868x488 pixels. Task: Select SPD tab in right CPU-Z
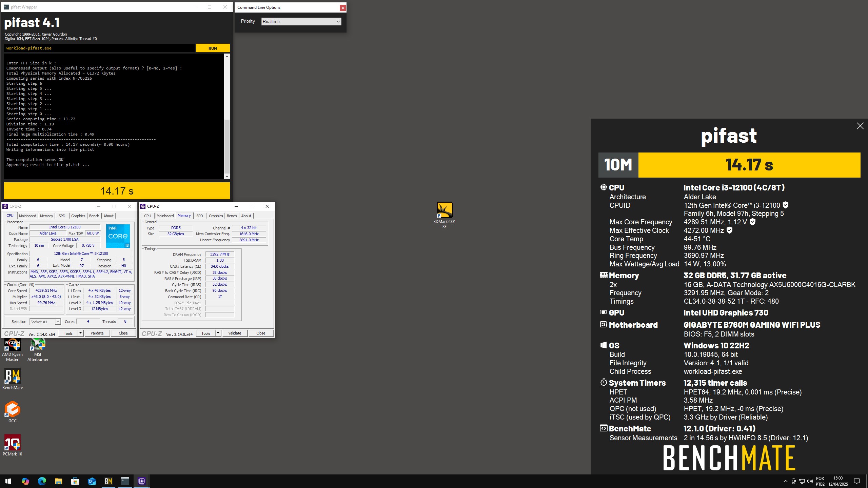(199, 216)
